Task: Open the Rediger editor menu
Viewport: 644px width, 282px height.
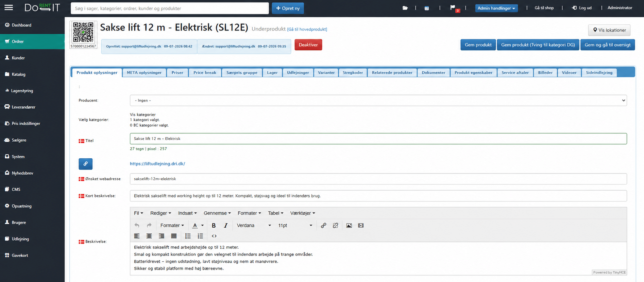Action: tap(160, 213)
